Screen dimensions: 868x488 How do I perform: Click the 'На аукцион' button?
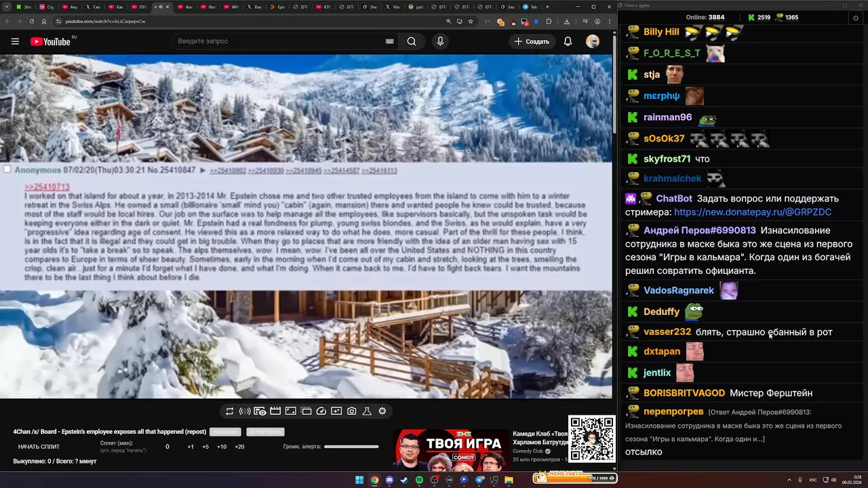225,432
